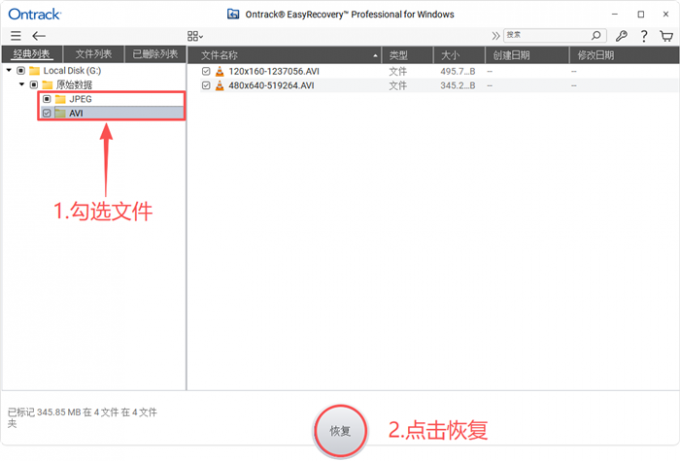Click 文件 type cell of 120x160-1237056.AVI
The width and height of the screenshot is (680, 461).
(x=397, y=72)
